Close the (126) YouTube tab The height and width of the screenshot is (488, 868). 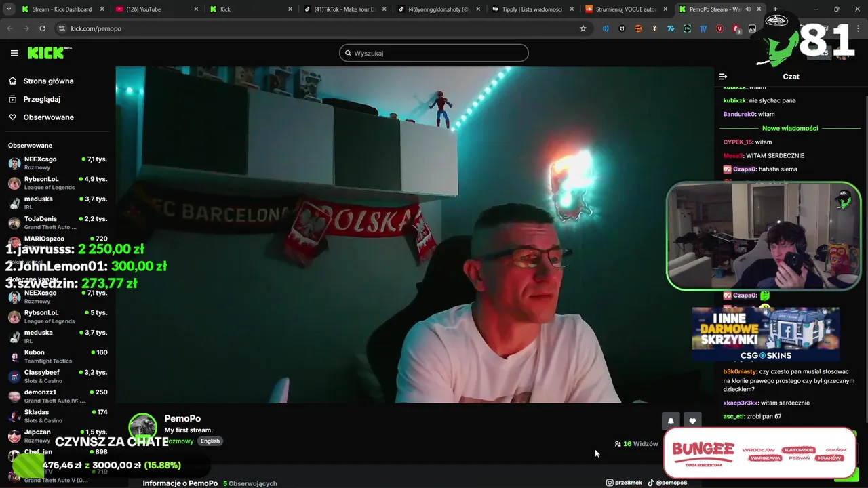pos(197,9)
